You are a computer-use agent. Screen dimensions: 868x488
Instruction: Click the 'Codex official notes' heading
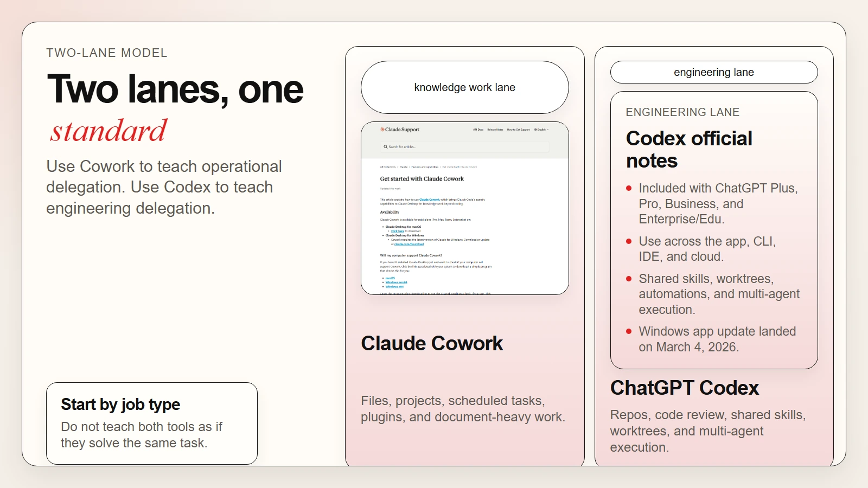click(x=689, y=150)
